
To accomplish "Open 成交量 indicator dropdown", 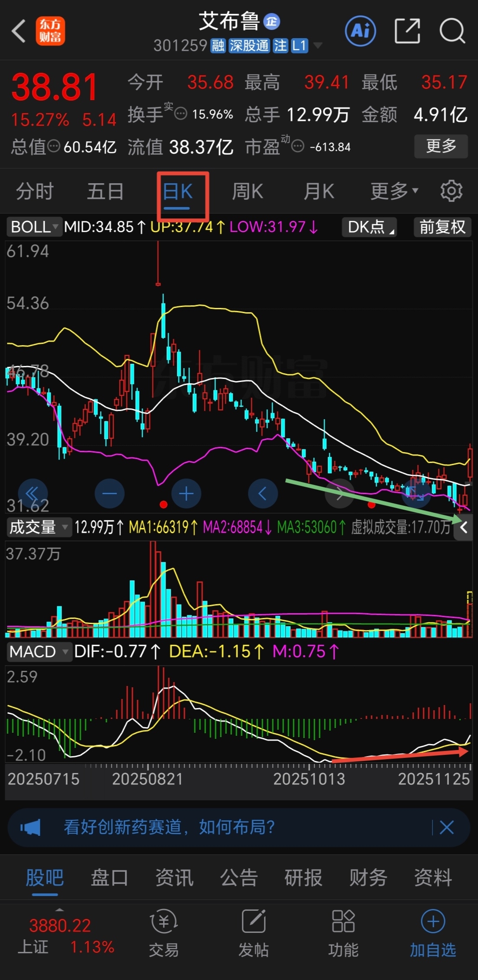I will click(39, 527).
